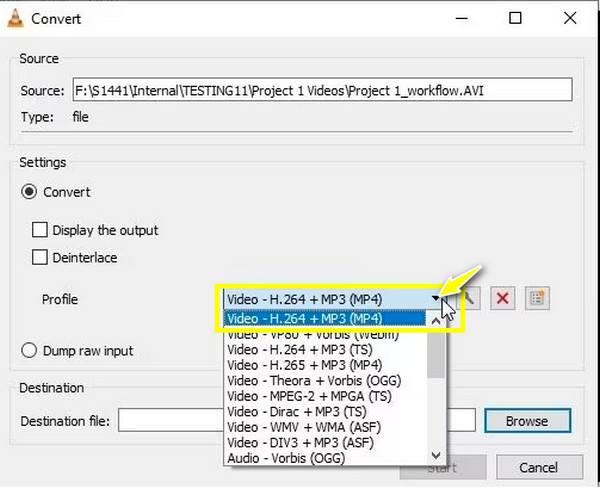This screenshot has height=489, width=600.
Task: Choose Audio - Vorbis (OGG) profile
Action: tap(324, 458)
